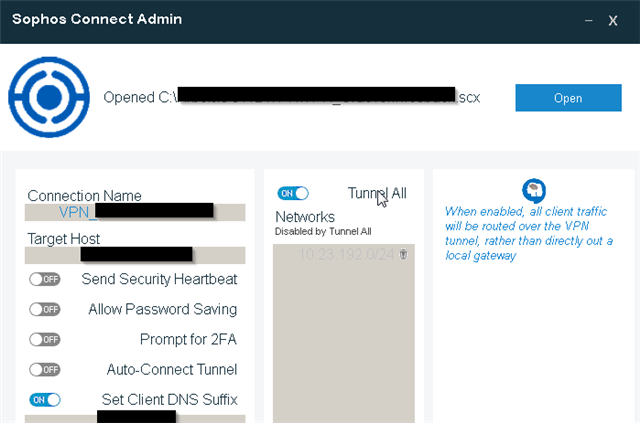Click the Send Security Heartbeat label
Screen dimensions: 640x423
[159, 279]
